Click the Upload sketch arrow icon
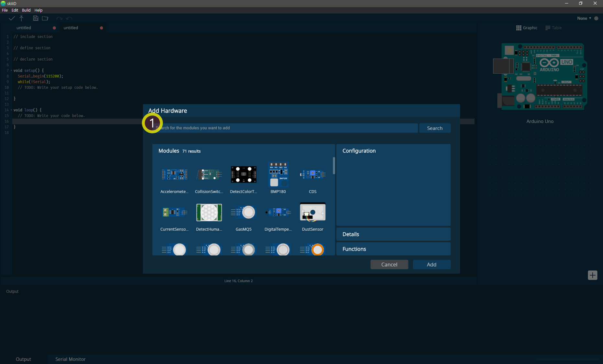 click(21, 18)
